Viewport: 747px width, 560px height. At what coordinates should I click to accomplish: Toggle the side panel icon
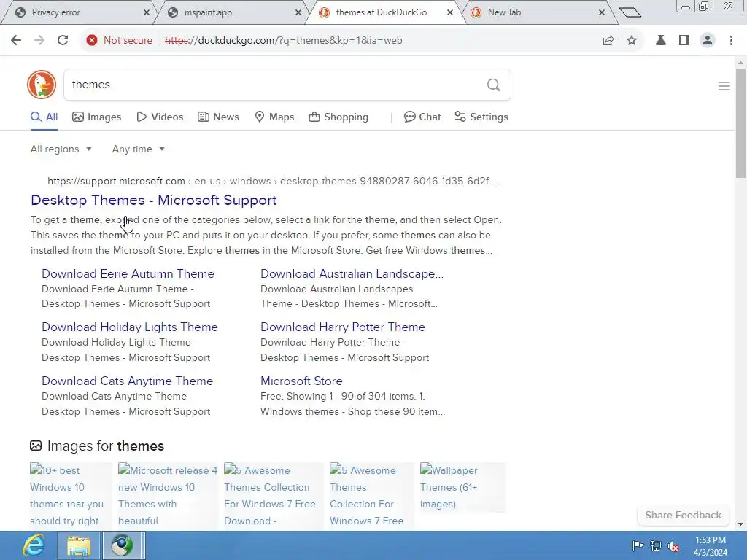pos(684,41)
